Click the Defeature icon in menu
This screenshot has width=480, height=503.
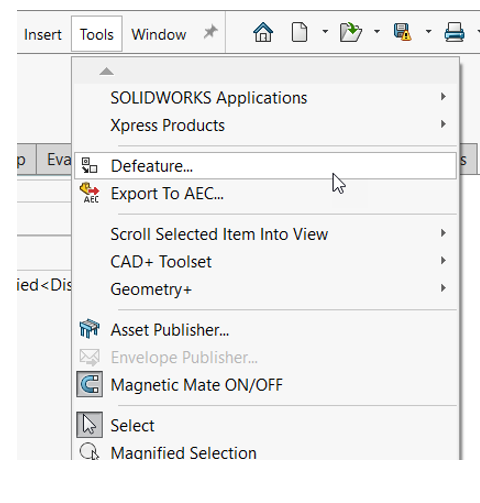[89, 166]
